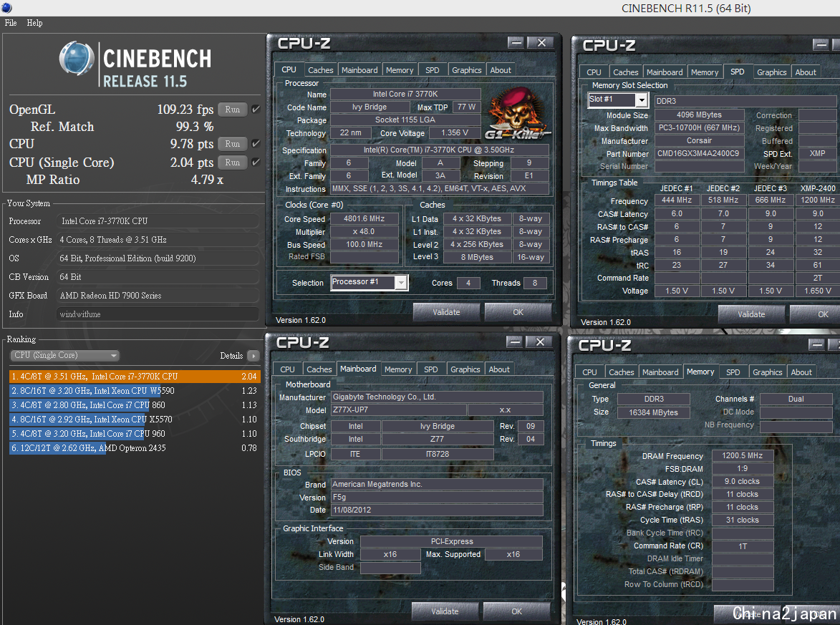Open the Help menu
The image size is (840, 625).
[x=34, y=23]
